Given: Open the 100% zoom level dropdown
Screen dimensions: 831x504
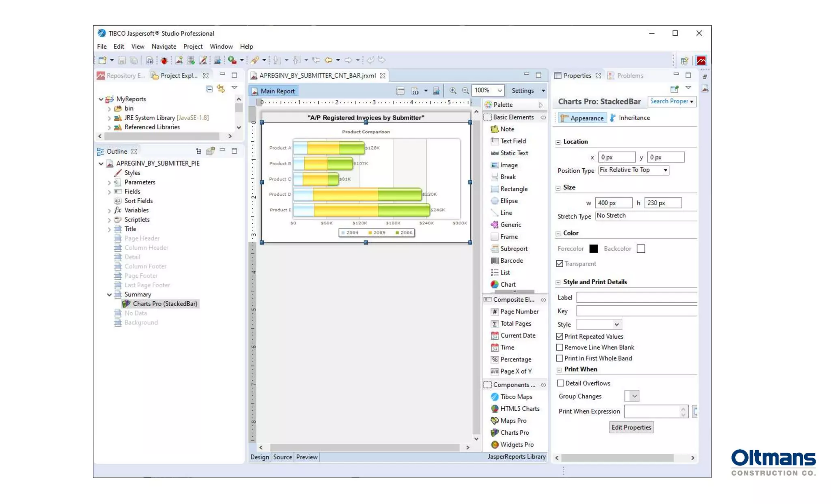Looking at the screenshot, I should click(499, 90).
